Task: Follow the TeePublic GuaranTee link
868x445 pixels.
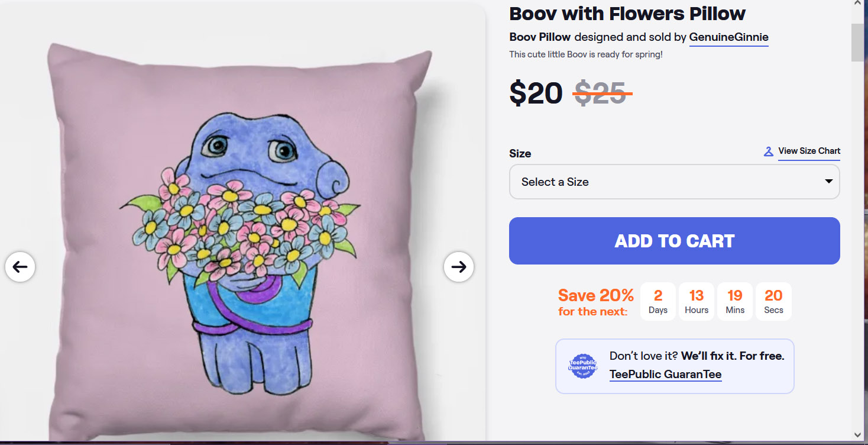Action: (665, 374)
